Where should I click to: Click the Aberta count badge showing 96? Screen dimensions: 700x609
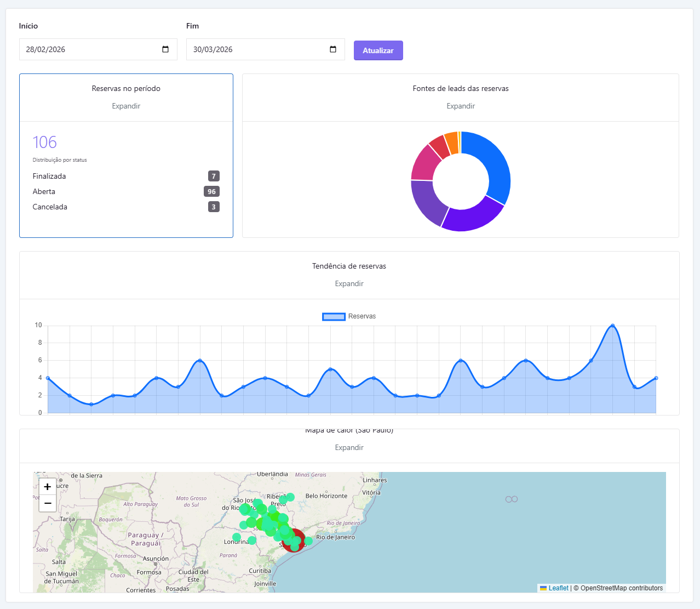[211, 191]
